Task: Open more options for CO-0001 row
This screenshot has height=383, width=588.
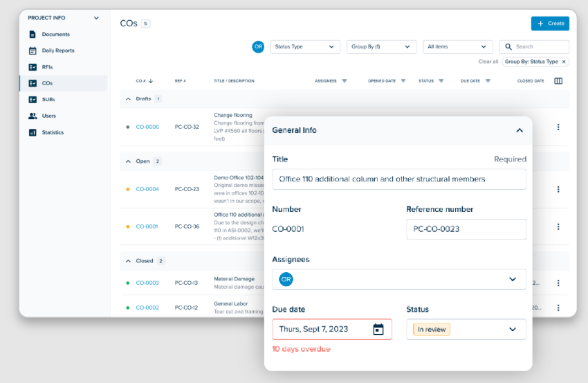Action: 558,226
